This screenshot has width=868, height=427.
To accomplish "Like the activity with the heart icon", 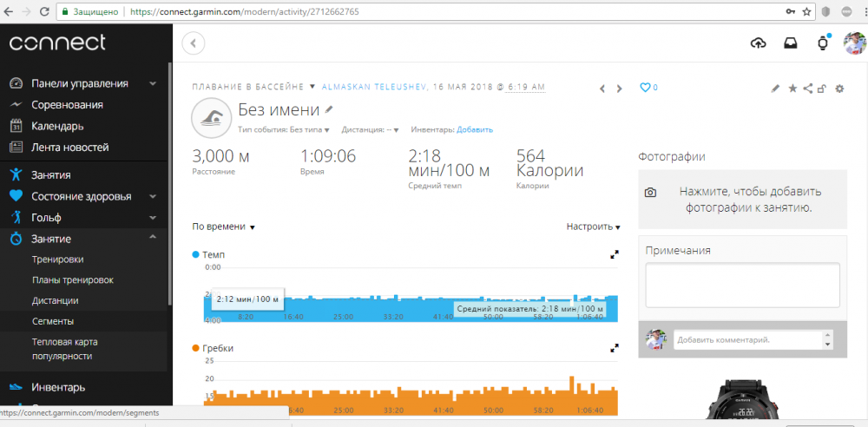I will click(x=644, y=88).
